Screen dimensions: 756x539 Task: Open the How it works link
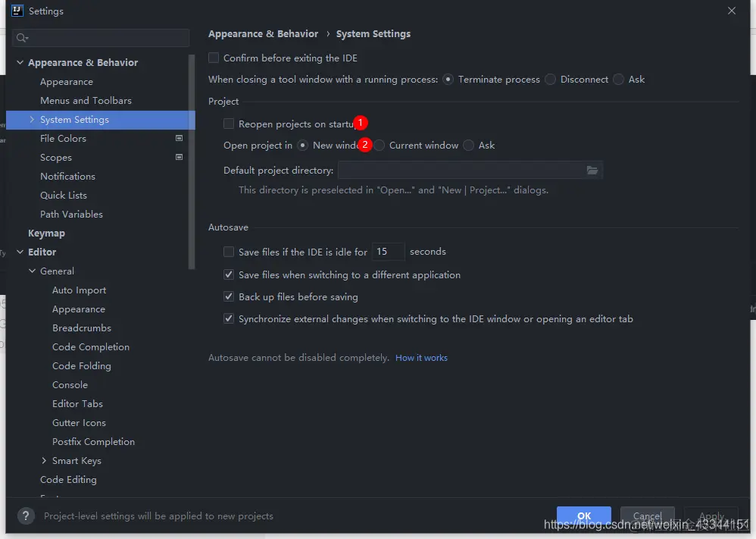(x=421, y=358)
